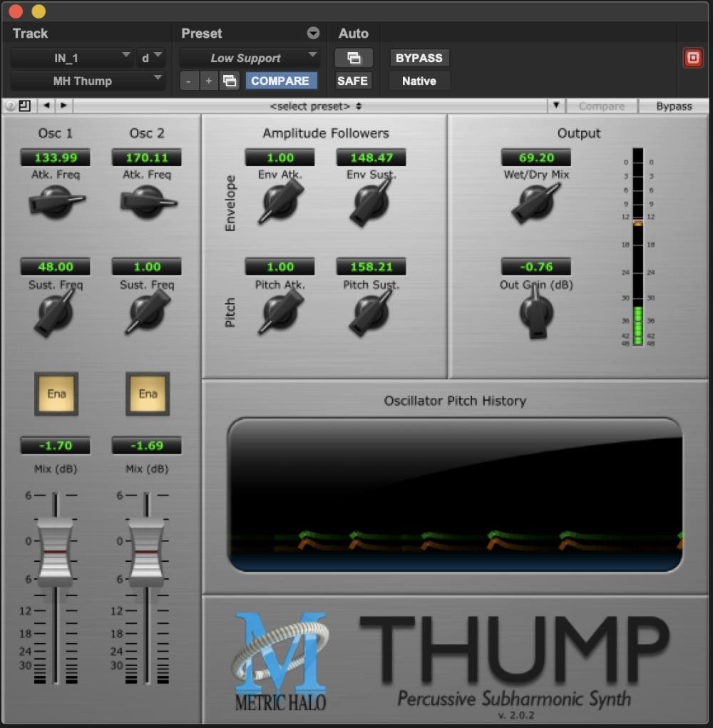Screen dimensions: 713x728
Task: Click the preset copy settings icon
Action: coord(230,81)
